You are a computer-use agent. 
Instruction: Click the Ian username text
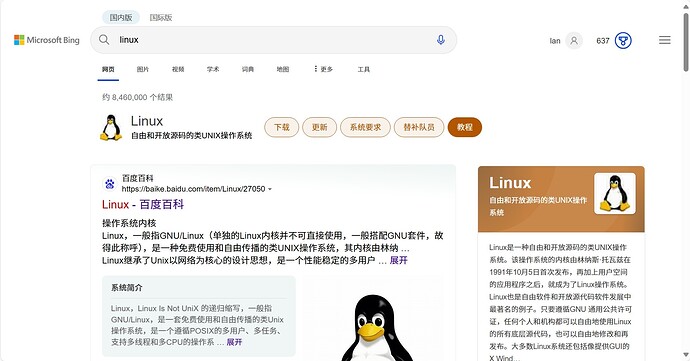tap(555, 41)
